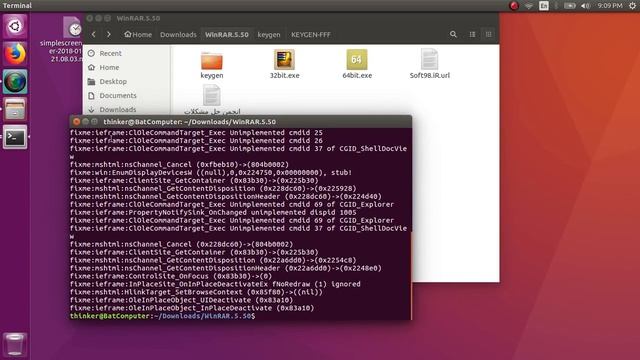The image size is (640, 360).
Task: Open the globe browser icon in dock
Action: (15, 82)
